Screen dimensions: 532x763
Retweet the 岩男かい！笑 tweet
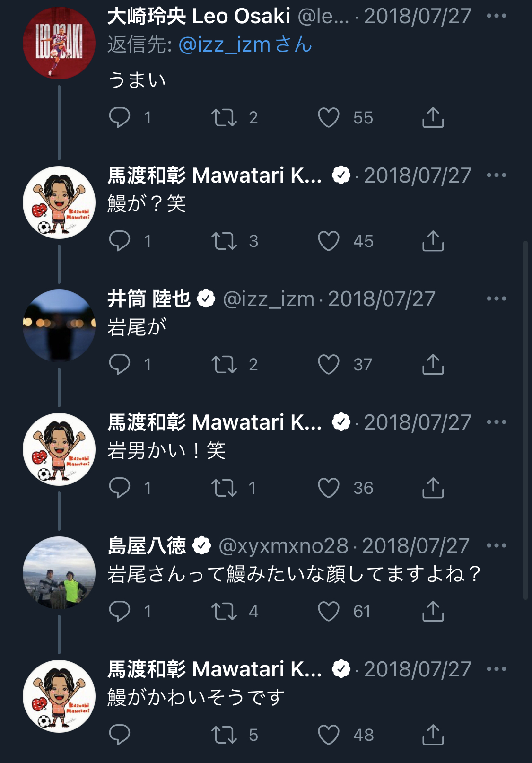tap(224, 488)
